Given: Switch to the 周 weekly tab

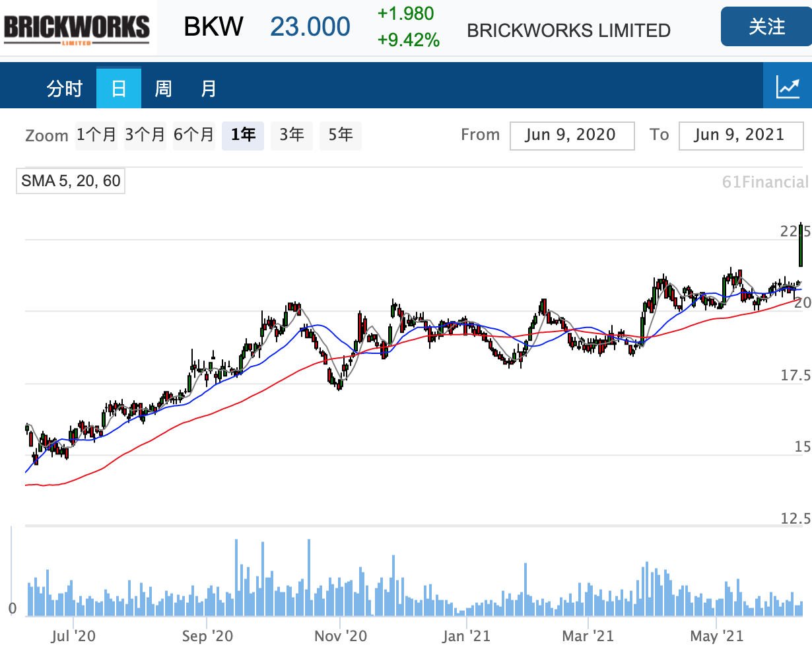Looking at the screenshot, I should (163, 88).
